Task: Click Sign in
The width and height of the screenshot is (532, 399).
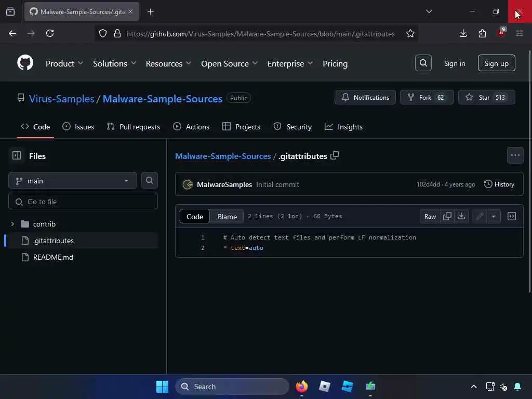Action: 454,63
